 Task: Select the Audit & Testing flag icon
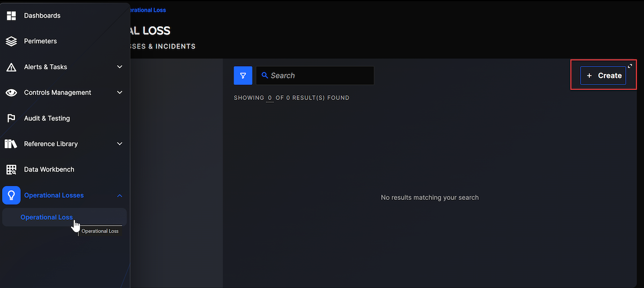click(11, 118)
